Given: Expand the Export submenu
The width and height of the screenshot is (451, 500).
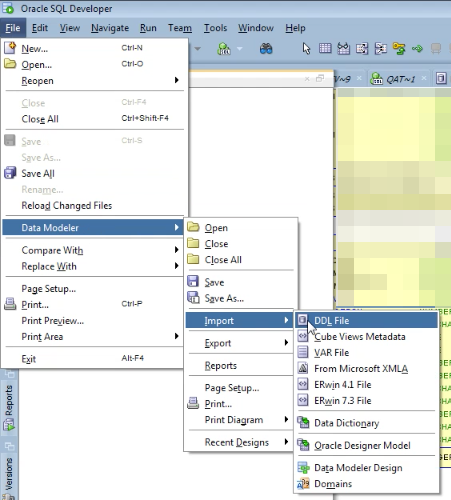Looking at the screenshot, I should click(x=240, y=343).
